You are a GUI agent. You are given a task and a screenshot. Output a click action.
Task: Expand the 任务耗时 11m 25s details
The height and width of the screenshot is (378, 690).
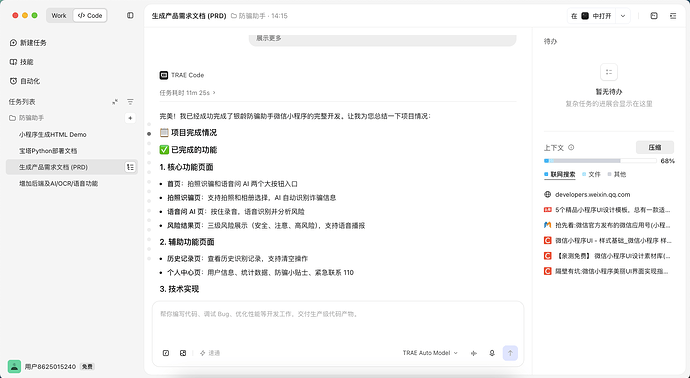188,93
